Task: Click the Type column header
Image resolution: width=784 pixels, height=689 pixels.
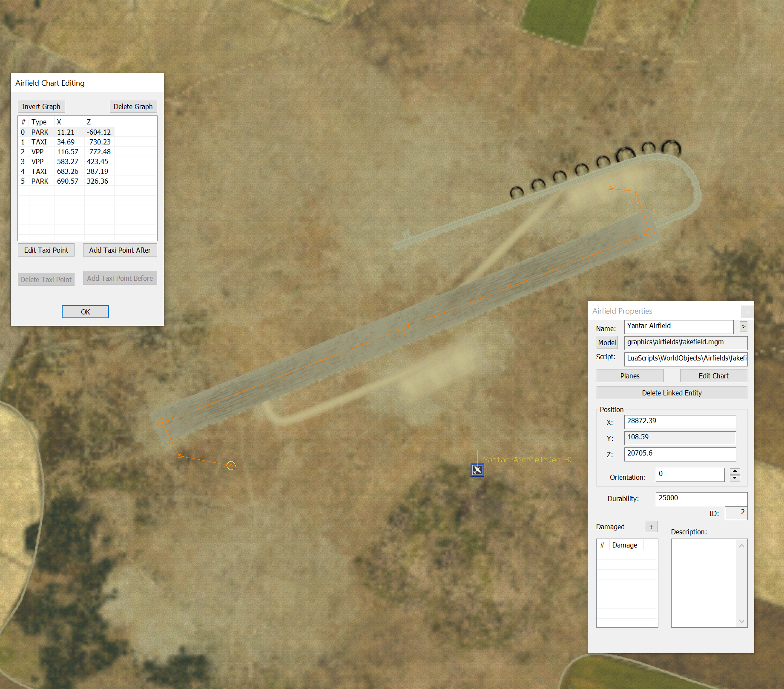Action: coord(39,122)
